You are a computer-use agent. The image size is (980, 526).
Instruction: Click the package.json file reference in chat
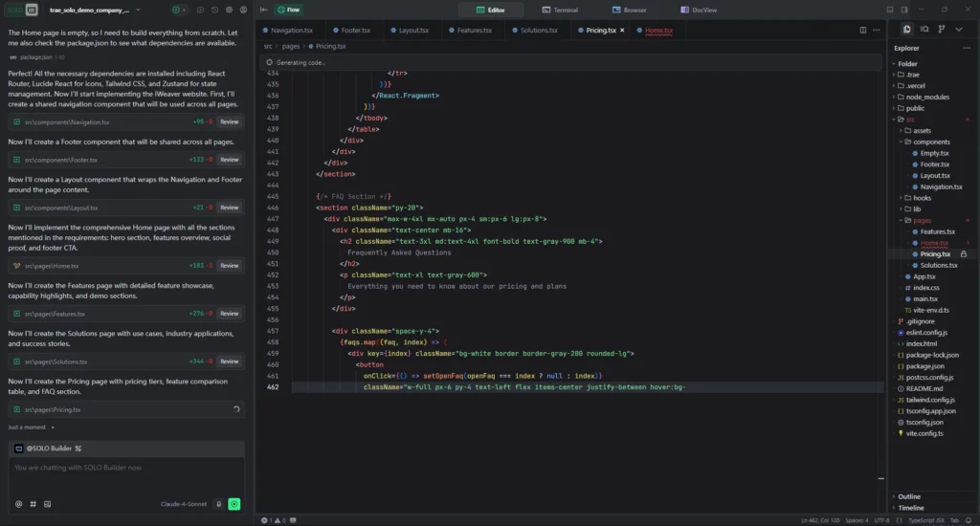tap(35, 57)
